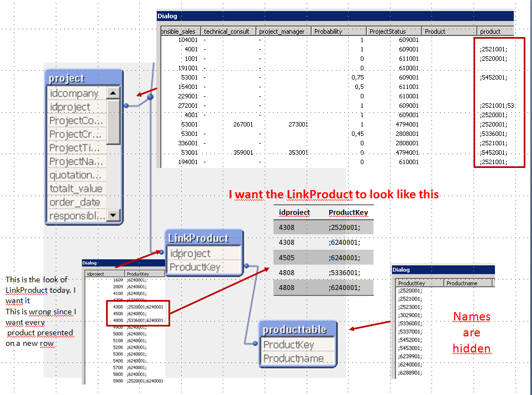
Task: Click the down arrow of the project table scrollbar
Action: click(x=113, y=215)
